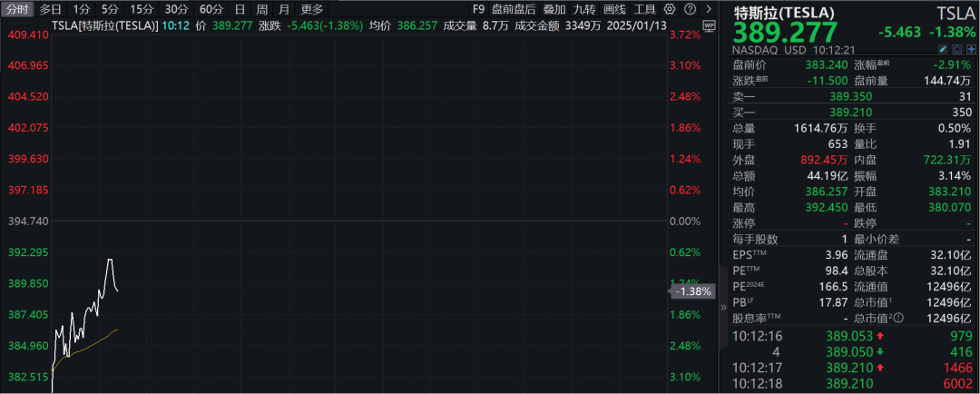Click the F9 button
The image size is (980, 394).
479,9
